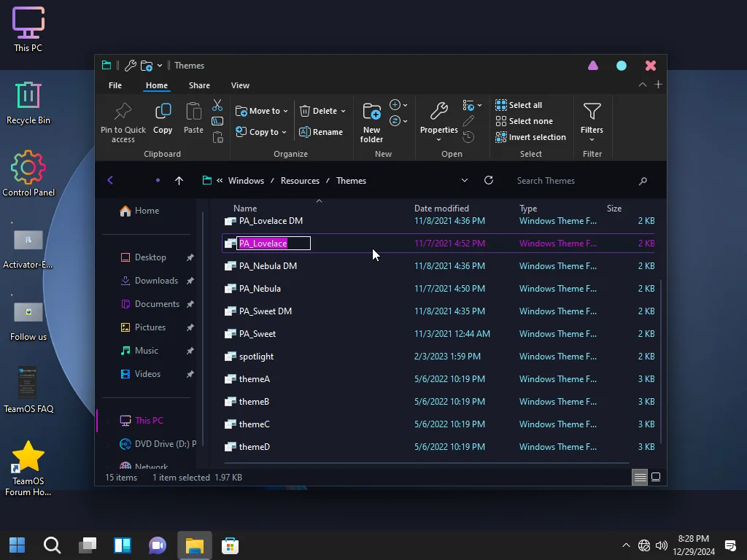This screenshot has width=747, height=560.
Task: Sort by the Date modified column header
Action: (441, 209)
